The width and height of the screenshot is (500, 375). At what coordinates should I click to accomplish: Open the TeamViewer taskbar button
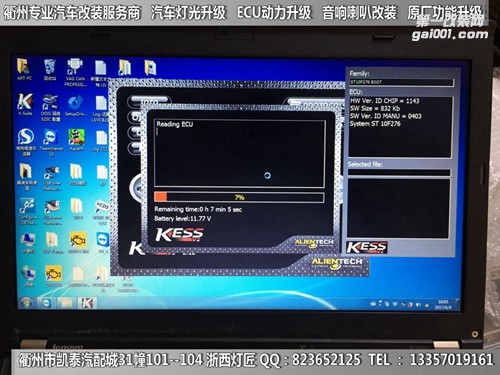46,303
